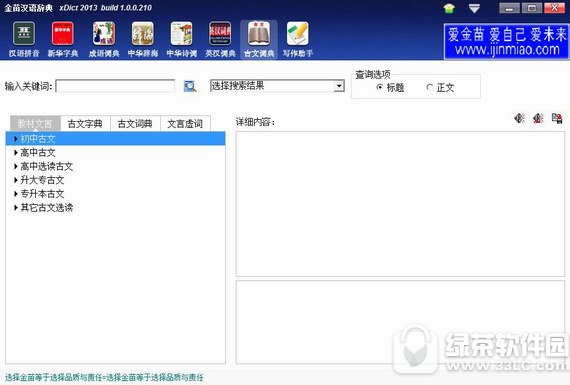Switch to the 古文词典 tab
Viewport: 570px width, 385px height.
coord(135,124)
